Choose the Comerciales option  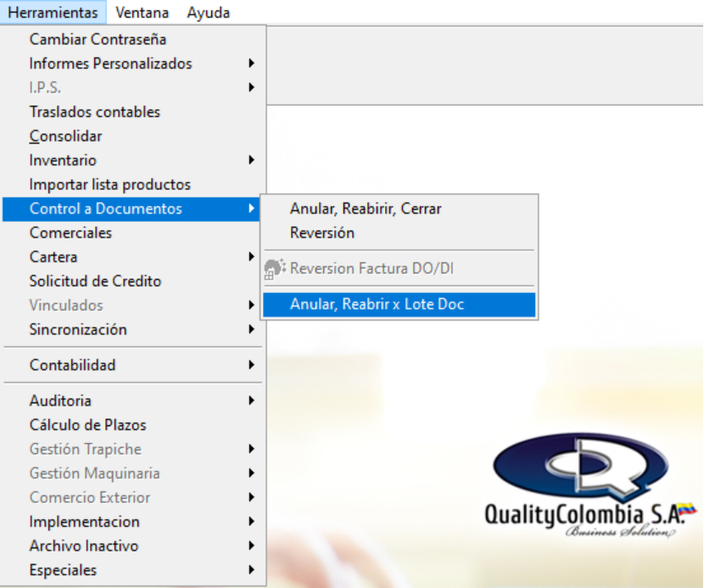[x=132, y=233]
